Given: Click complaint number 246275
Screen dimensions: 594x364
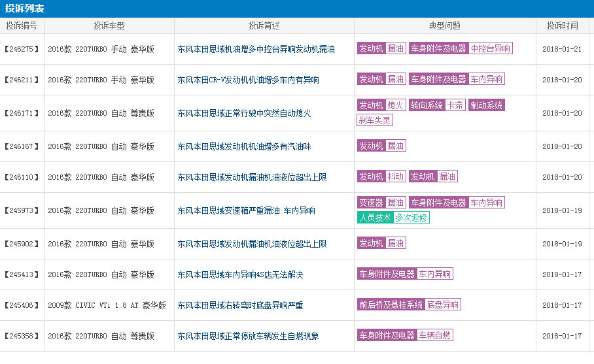Looking at the screenshot, I should [x=22, y=49].
